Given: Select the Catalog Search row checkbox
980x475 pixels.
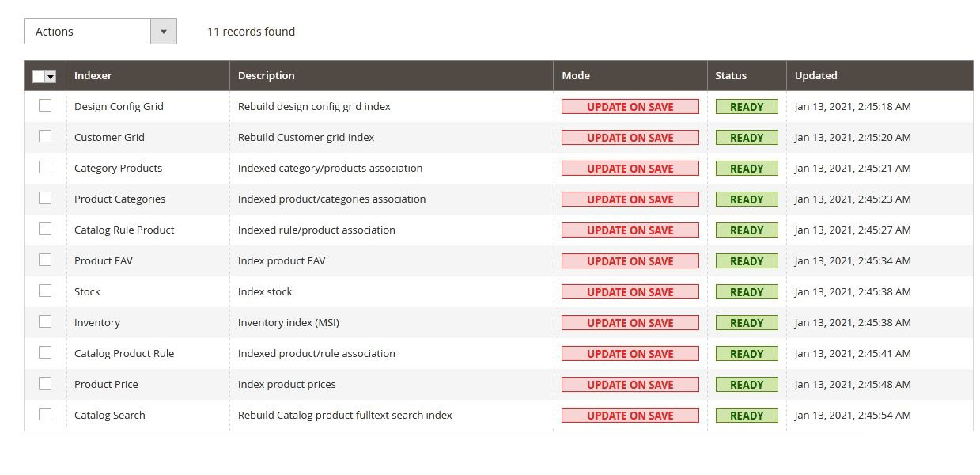Looking at the screenshot, I should point(45,414).
